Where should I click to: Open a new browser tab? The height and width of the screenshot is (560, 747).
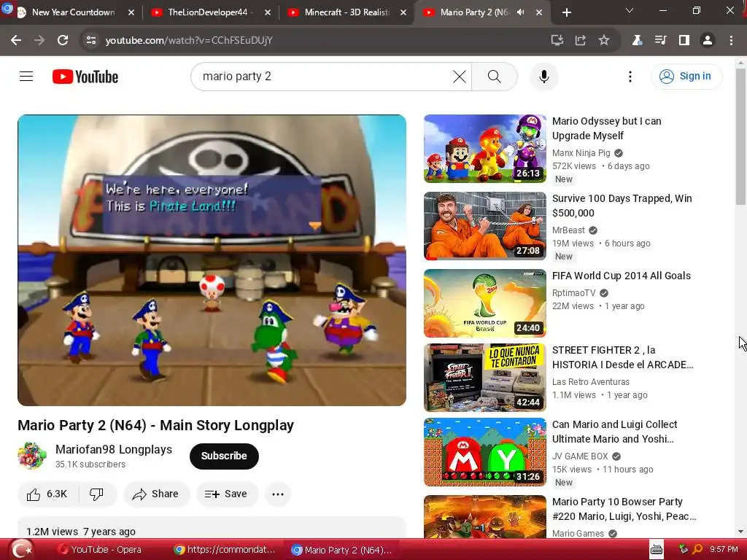click(x=566, y=12)
